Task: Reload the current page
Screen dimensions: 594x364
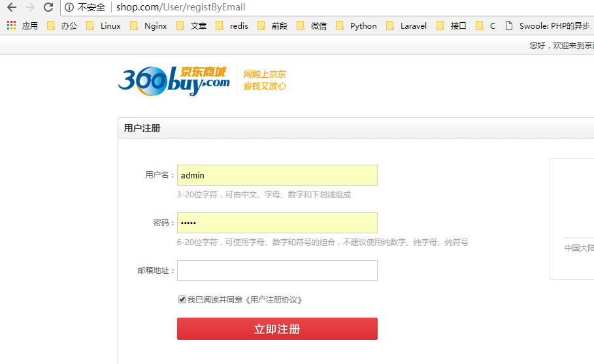Action: click(x=48, y=8)
